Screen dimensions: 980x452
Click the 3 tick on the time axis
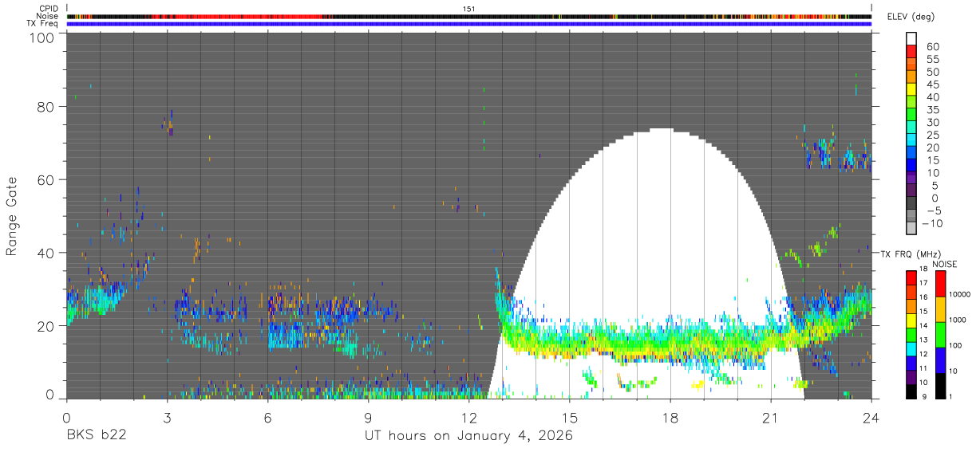(x=167, y=418)
